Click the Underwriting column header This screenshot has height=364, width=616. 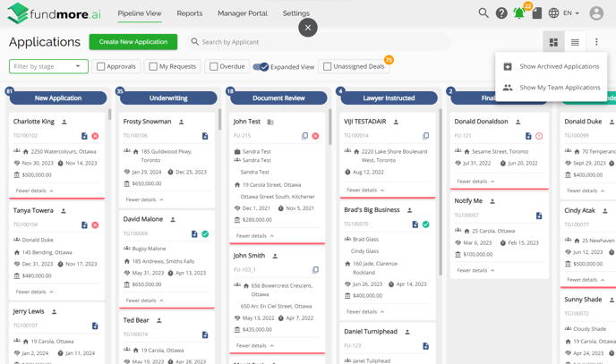click(x=168, y=98)
